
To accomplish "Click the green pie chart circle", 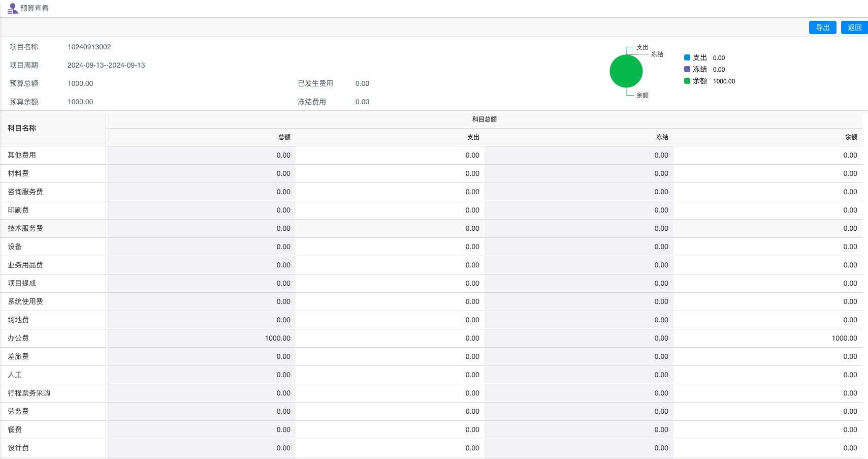I will tap(626, 71).
